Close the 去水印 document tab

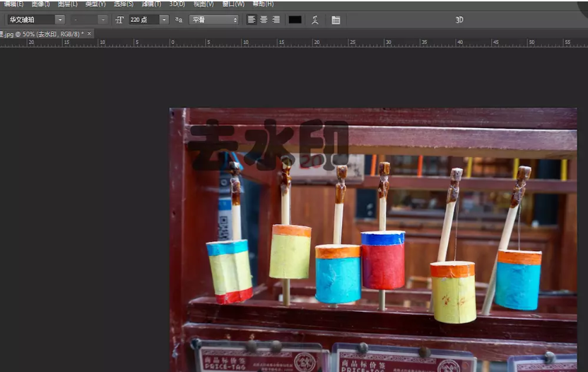(89, 33)
